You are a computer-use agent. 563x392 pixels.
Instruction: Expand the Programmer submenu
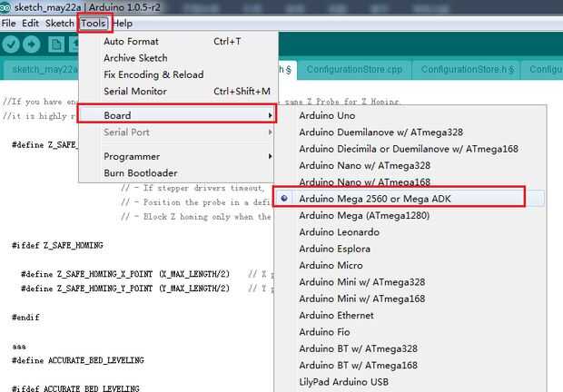point(177,156)
